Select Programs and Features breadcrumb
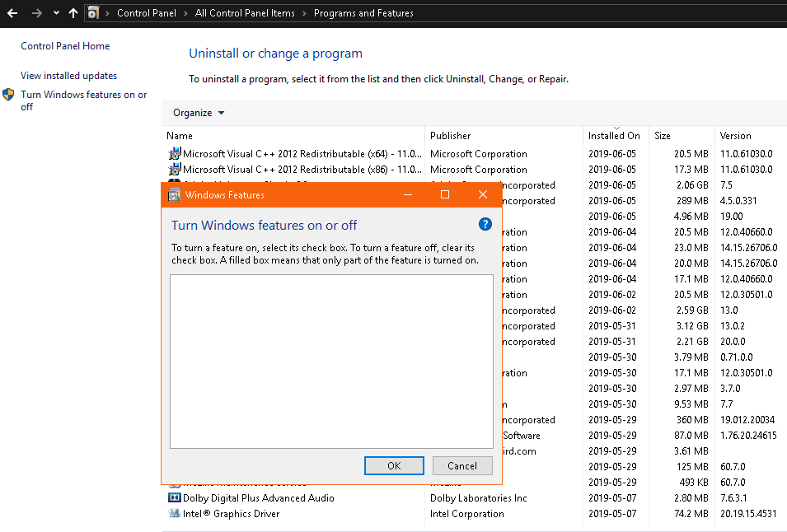 363,13
